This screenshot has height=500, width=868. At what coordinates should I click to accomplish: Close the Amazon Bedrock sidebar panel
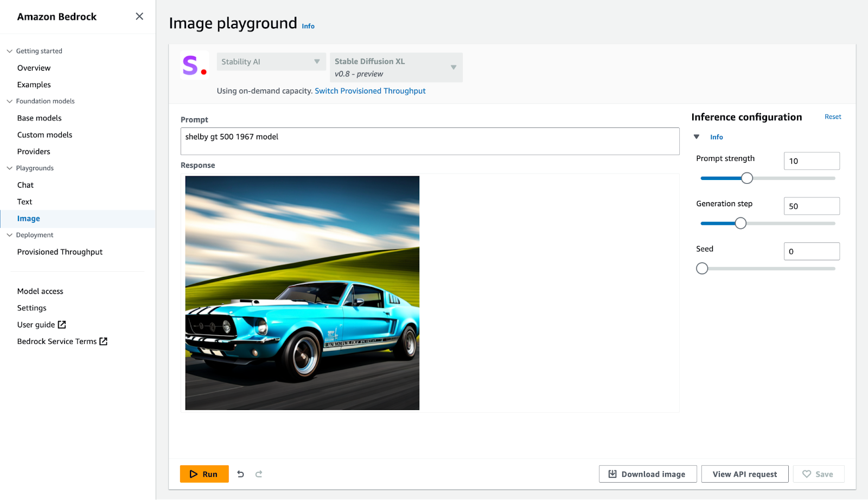pos(139,16)
